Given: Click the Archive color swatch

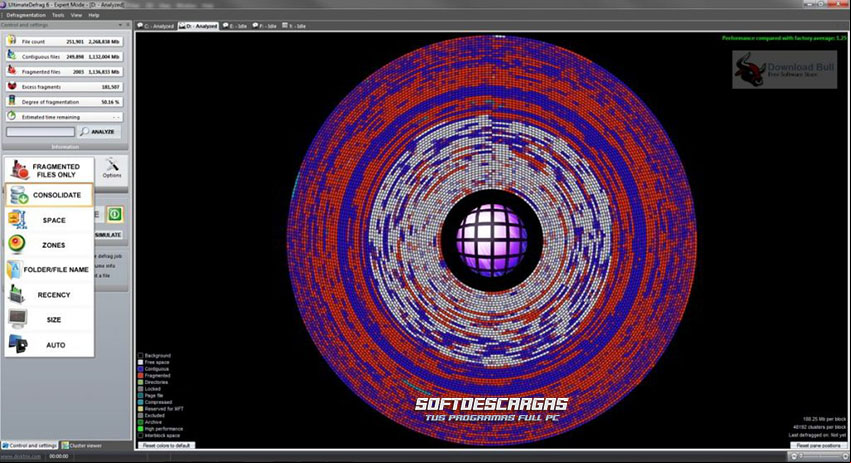Looking at the screenshot, I should click(141, 422).
